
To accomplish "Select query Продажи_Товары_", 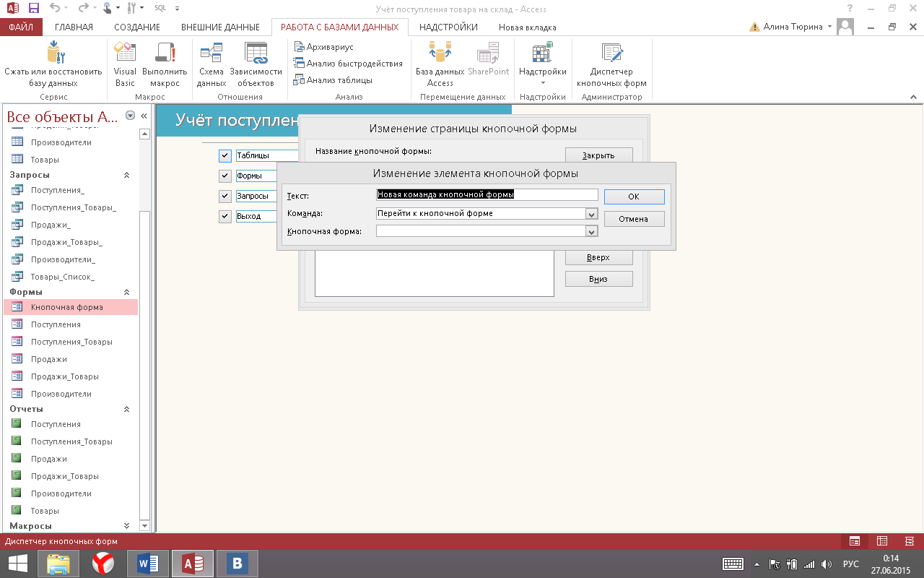I will (71, 242).
